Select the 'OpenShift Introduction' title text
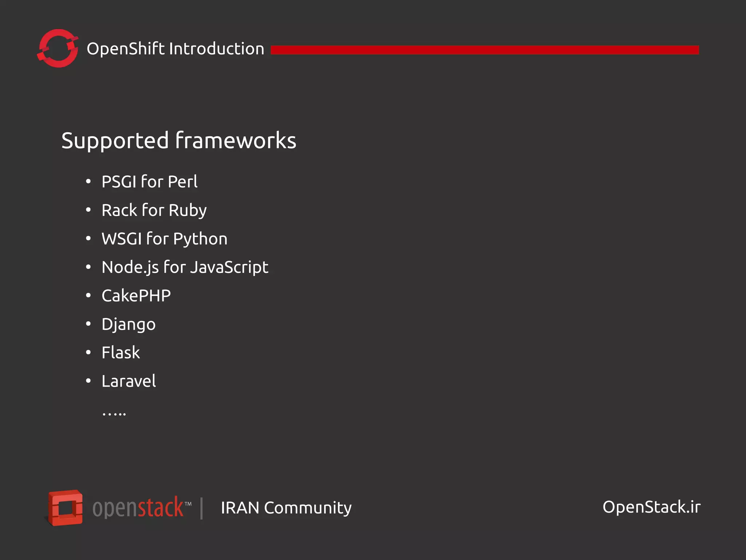 coord(175,49)
